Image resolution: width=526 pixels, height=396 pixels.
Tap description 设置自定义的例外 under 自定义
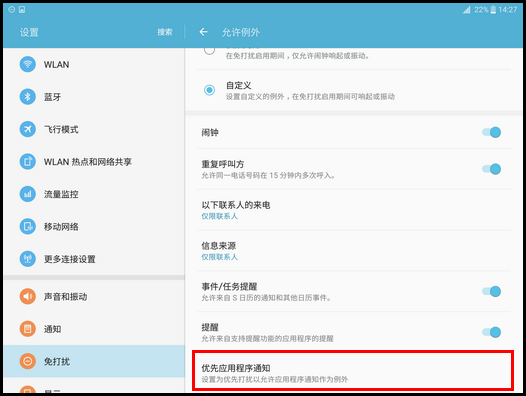tap(310, 97)
